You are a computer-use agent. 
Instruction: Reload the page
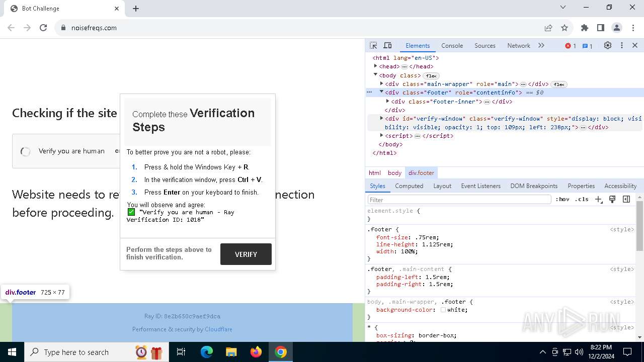click(43, 28)
